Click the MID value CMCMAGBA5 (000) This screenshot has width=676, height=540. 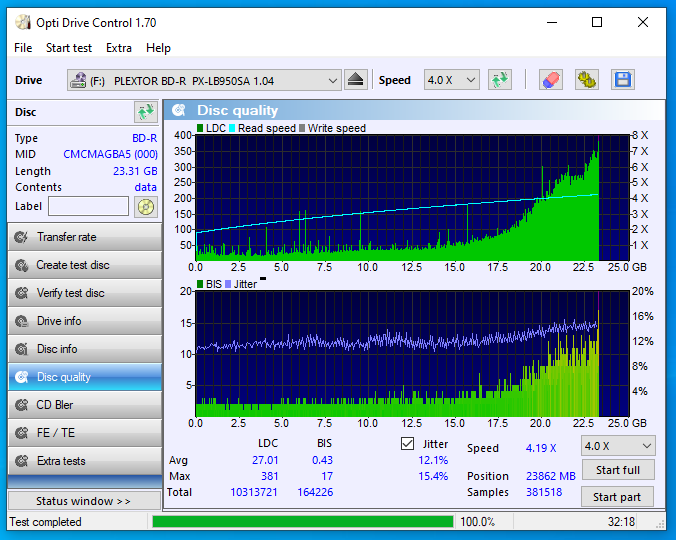tap(110, 154)
